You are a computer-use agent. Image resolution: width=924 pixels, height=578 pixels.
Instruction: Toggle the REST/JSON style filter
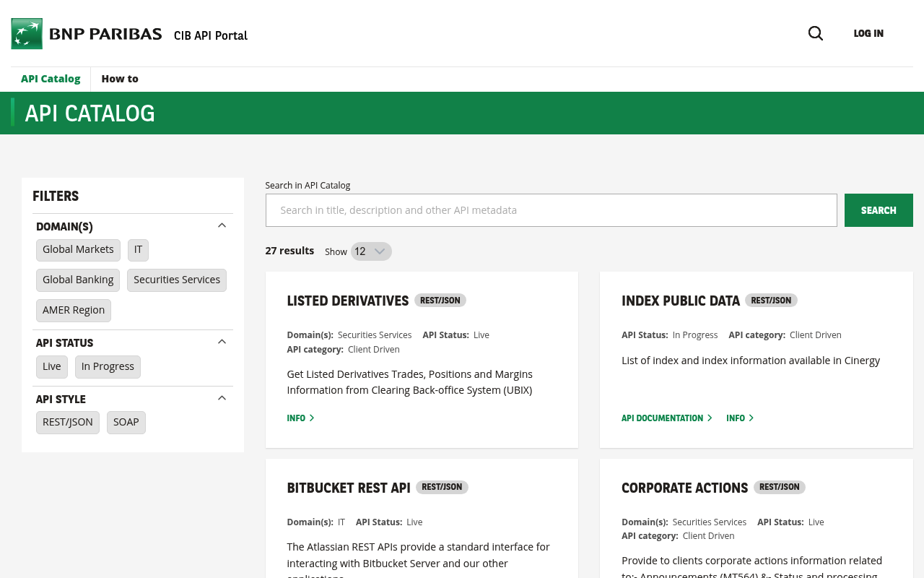[68, 423]
